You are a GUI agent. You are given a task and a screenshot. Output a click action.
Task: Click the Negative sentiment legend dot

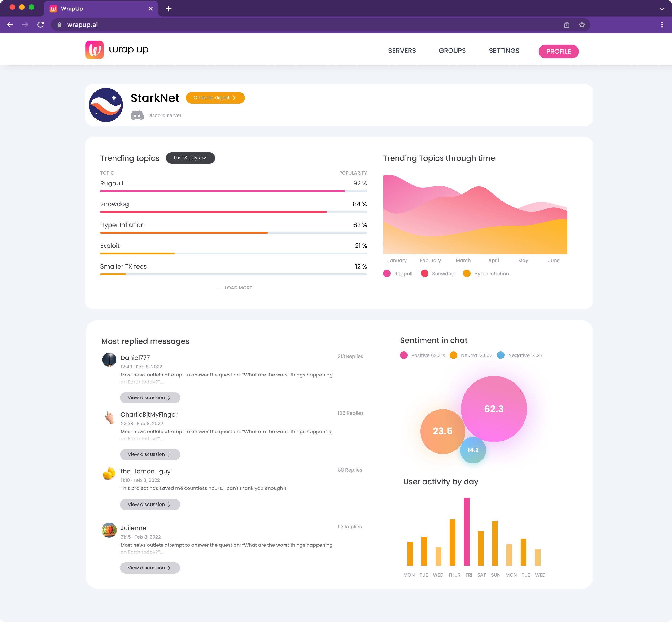[x=501, y=355]
